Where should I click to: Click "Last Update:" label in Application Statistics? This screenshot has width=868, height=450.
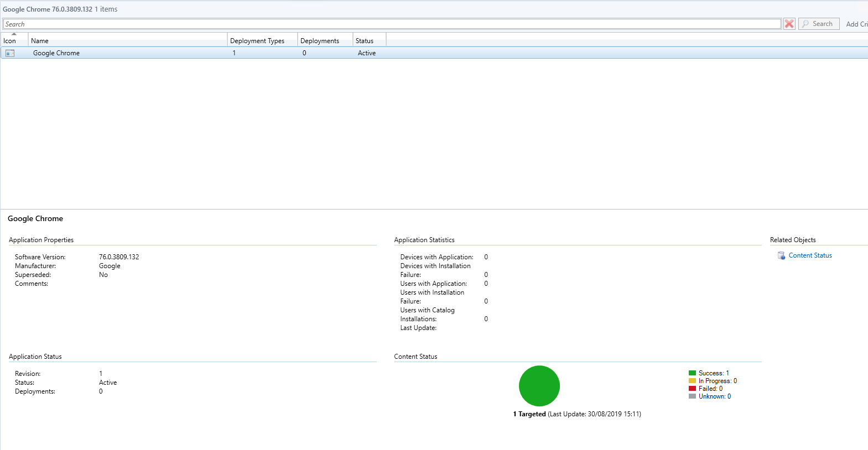[419, 328]
